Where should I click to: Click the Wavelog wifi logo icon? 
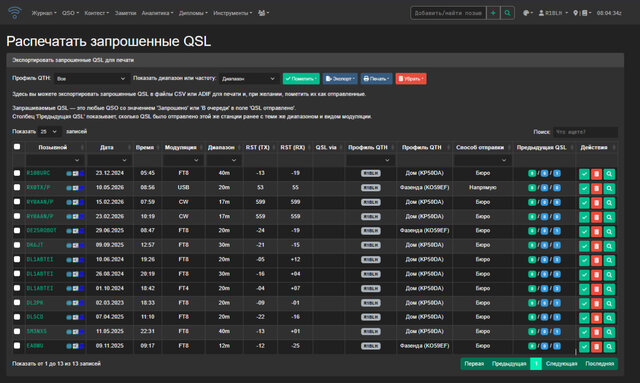(15, 13)
